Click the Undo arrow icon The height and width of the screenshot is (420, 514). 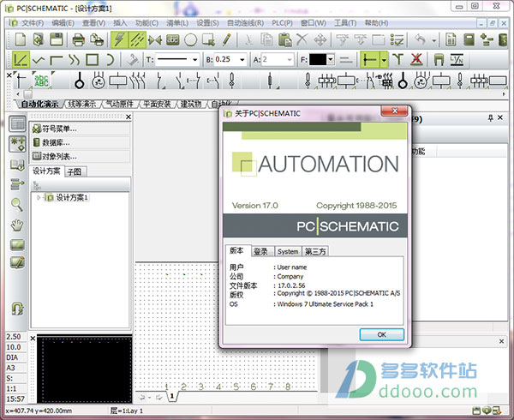pos(420,39)
